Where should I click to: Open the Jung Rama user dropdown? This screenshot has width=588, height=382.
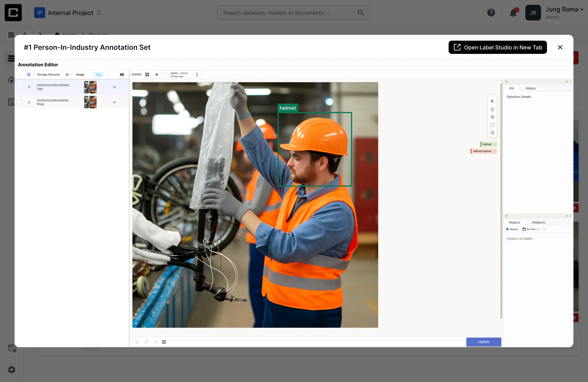564,12
